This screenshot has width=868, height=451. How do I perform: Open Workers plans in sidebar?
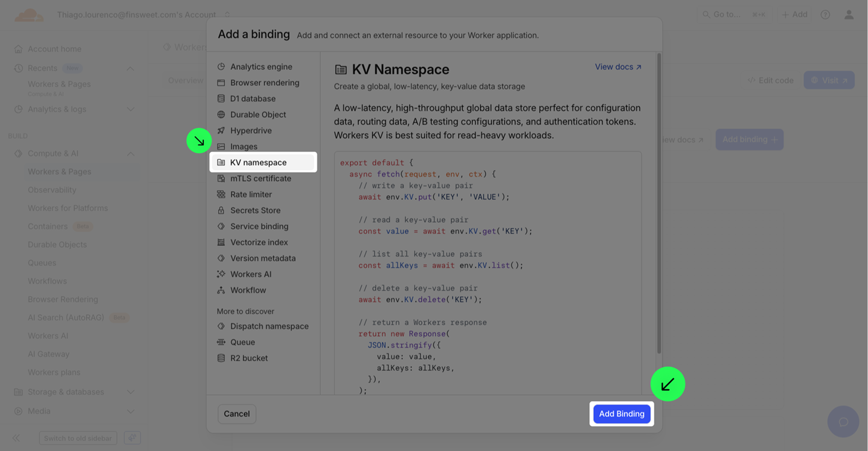coord(54,372)
